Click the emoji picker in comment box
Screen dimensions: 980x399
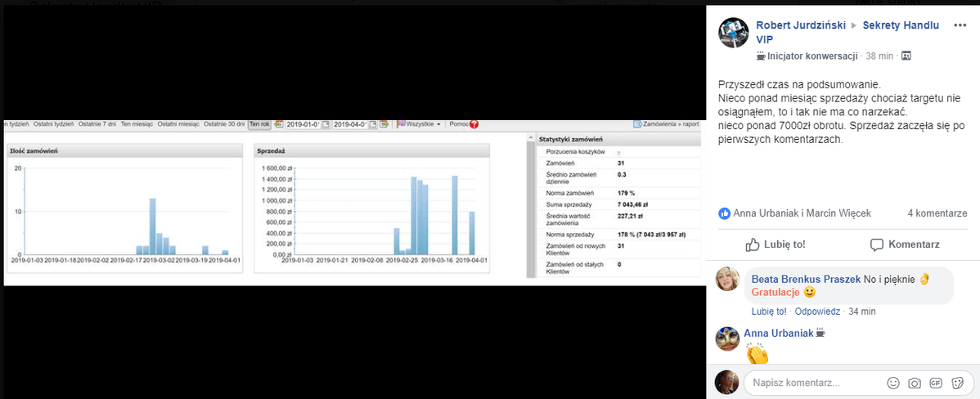[893, 383]
